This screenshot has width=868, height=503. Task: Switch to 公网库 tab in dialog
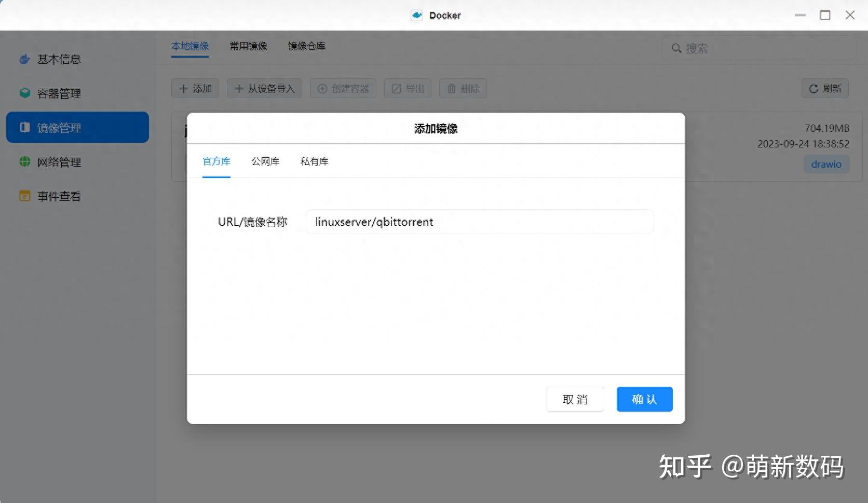265,161
